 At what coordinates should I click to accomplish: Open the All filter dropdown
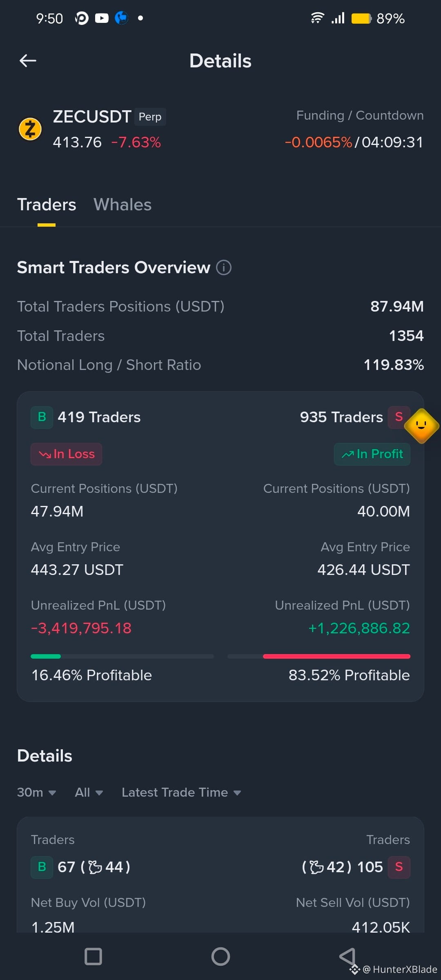[89, 793]
